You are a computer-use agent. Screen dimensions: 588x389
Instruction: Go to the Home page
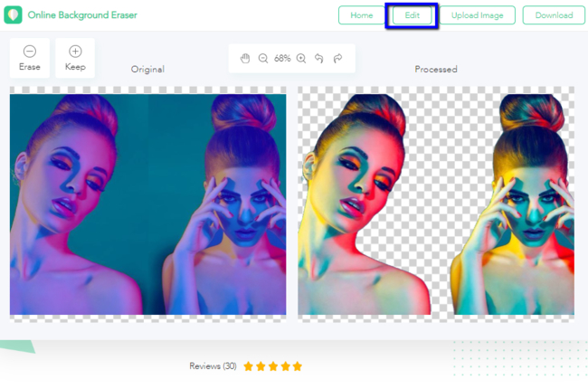click(x=362, y=15)
